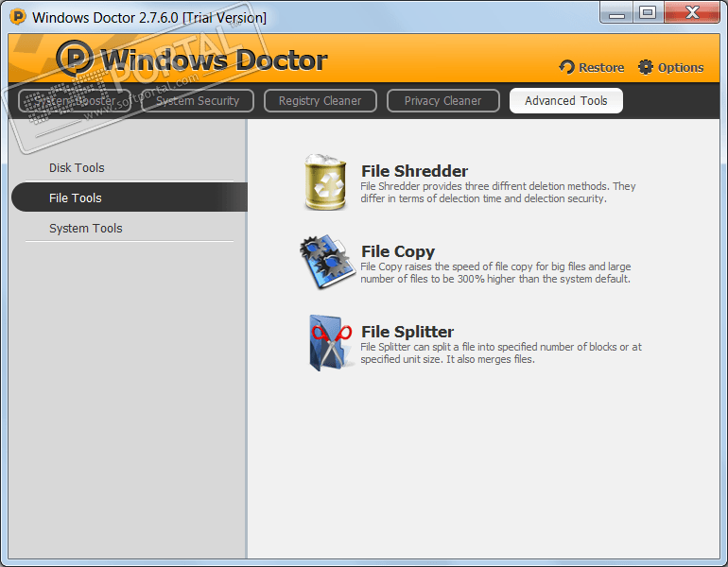Select File Tools in the sidebar
The height and width of the screenshot is (567, 728).
click(x=130, y=198)
